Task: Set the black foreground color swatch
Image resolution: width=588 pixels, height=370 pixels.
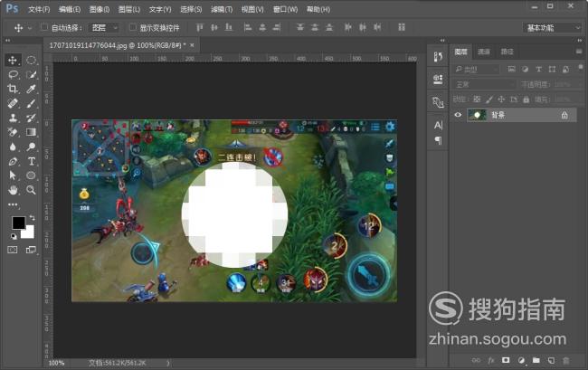Action: (18, 223)
